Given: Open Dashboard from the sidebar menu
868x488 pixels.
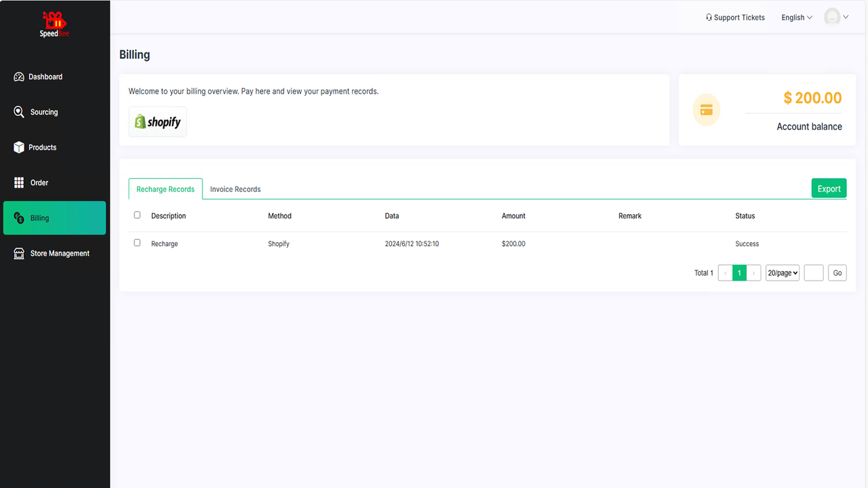Looking at the screenshot, I should 54,77.
